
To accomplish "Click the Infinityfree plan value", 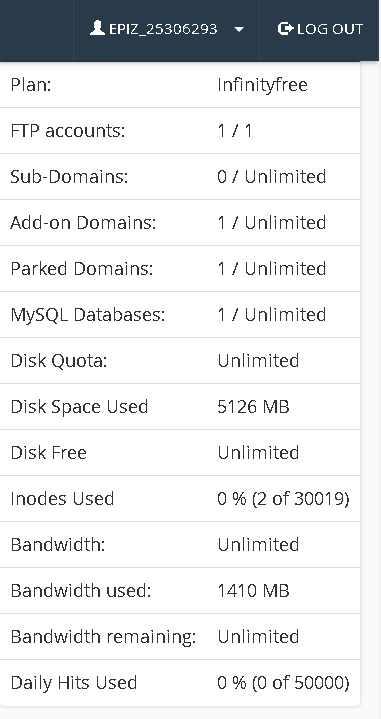I will click(262, 85).
